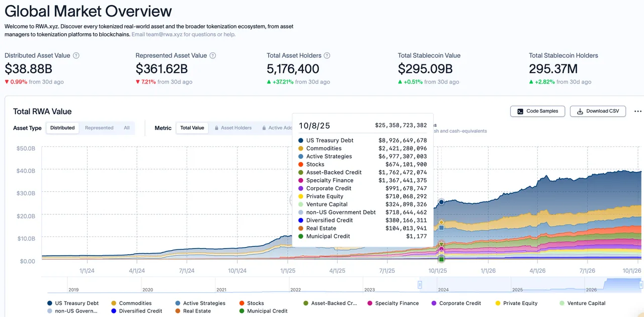Click the download icon in Download CSV

click(580, 111)
